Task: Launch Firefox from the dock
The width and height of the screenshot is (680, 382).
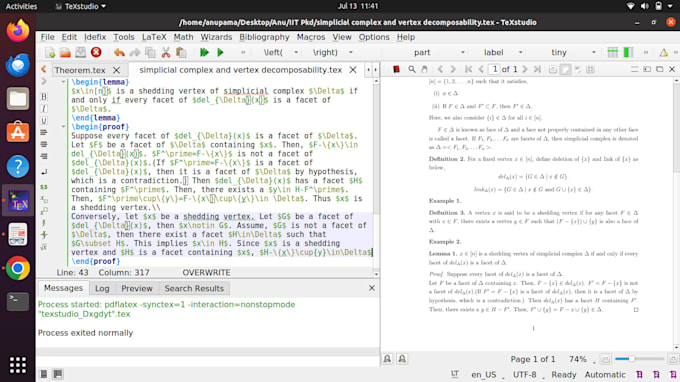Action: (18, 31)
